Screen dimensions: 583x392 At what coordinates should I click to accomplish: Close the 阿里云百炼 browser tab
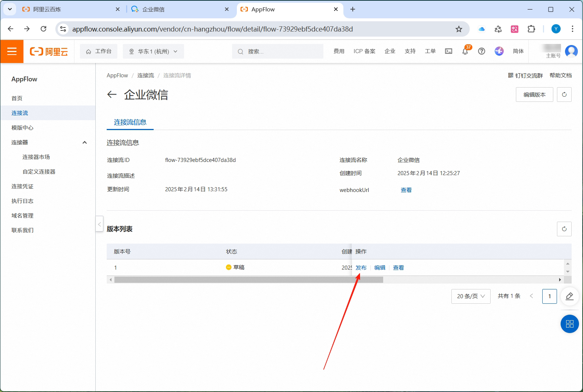click(x=117, y=9)
